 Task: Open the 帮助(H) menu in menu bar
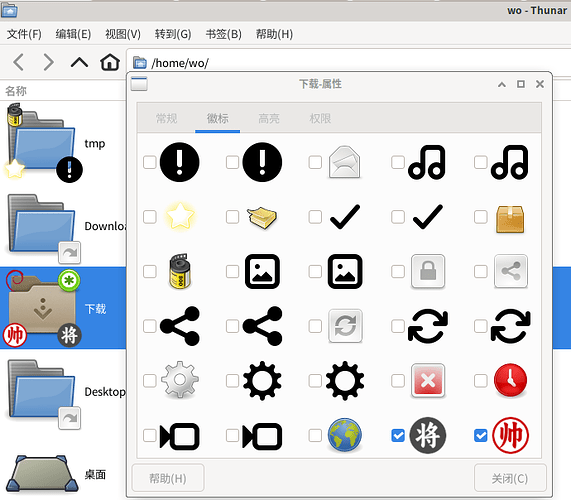(x=274, y=34)
